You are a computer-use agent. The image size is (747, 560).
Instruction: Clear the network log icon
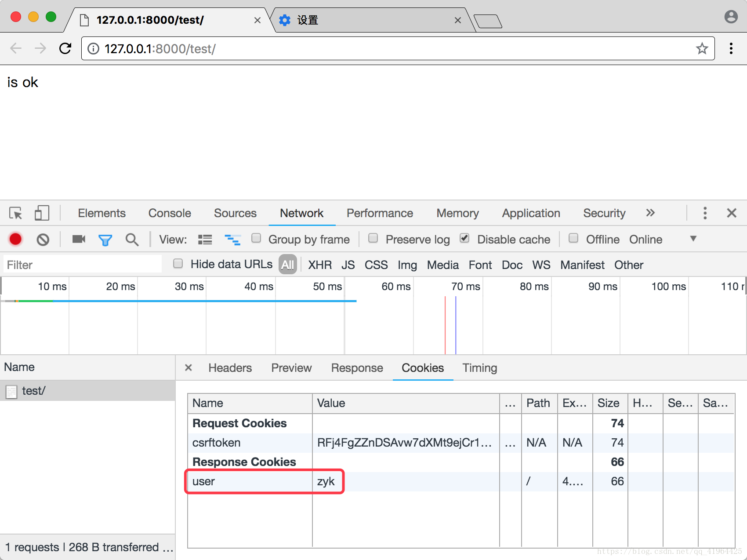43,240
